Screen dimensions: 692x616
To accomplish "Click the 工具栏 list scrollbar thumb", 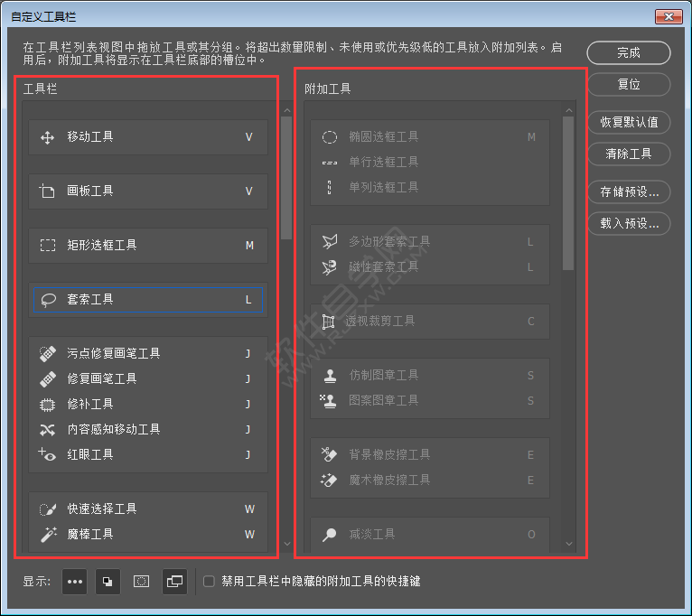I will 286,178.
